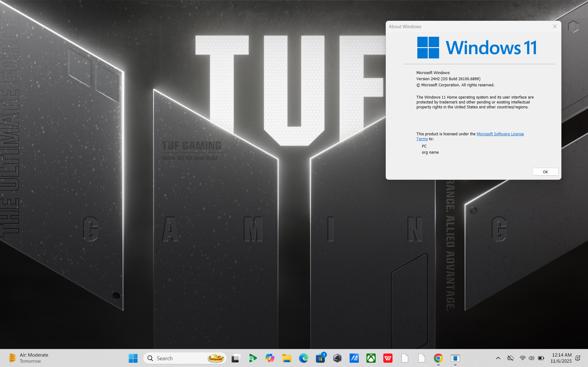Click the 'PC' licensee text
The height and width of the screenshot is (367, 588).
424,146
